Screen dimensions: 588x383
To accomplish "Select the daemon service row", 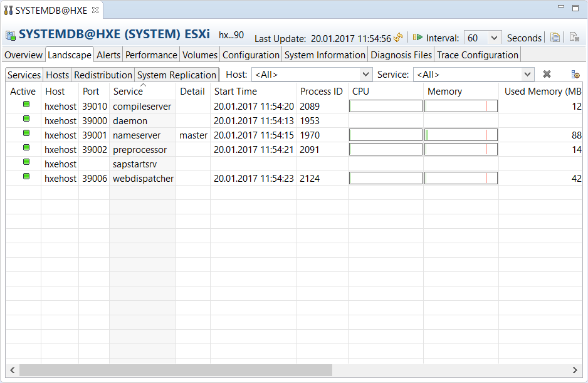I will tap(130, 120).
